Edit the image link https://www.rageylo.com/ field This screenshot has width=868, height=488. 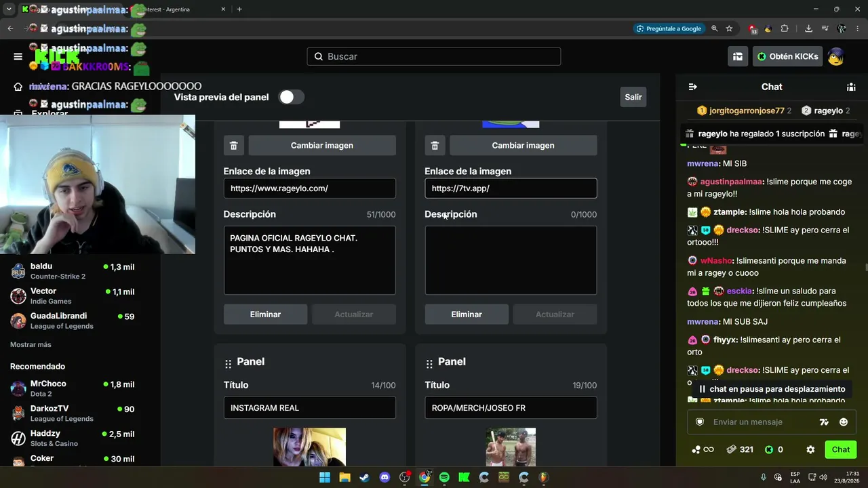(x=310, y=188)
